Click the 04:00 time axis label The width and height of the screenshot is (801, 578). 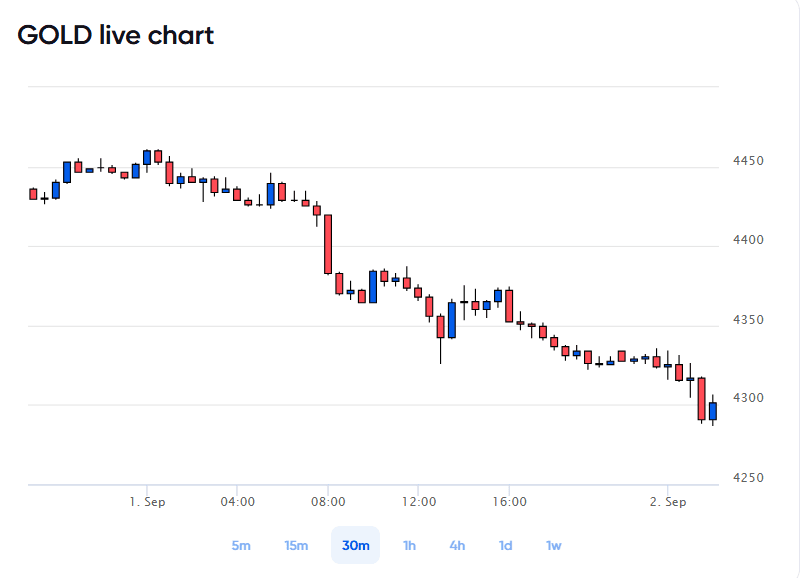point(238,502)
